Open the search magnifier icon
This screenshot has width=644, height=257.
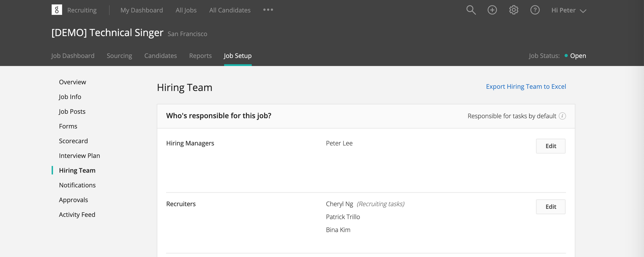tap(471, 10)
